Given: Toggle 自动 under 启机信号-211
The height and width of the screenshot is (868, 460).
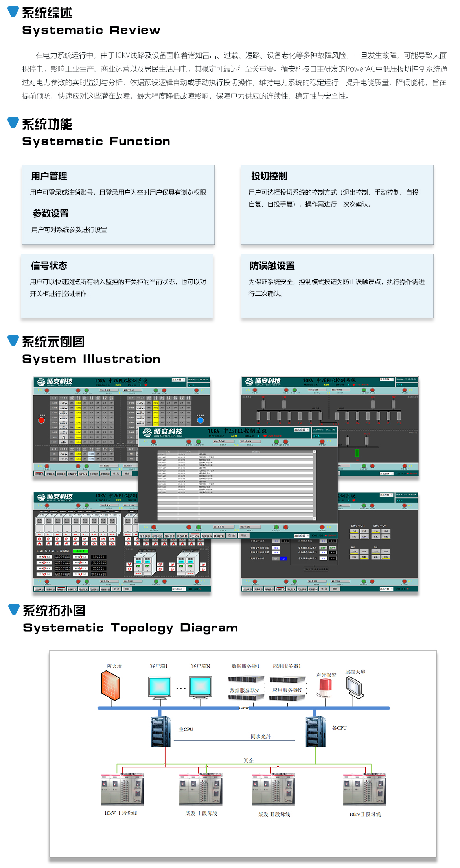Looking at the screenshot, I should tap(364, 531).
